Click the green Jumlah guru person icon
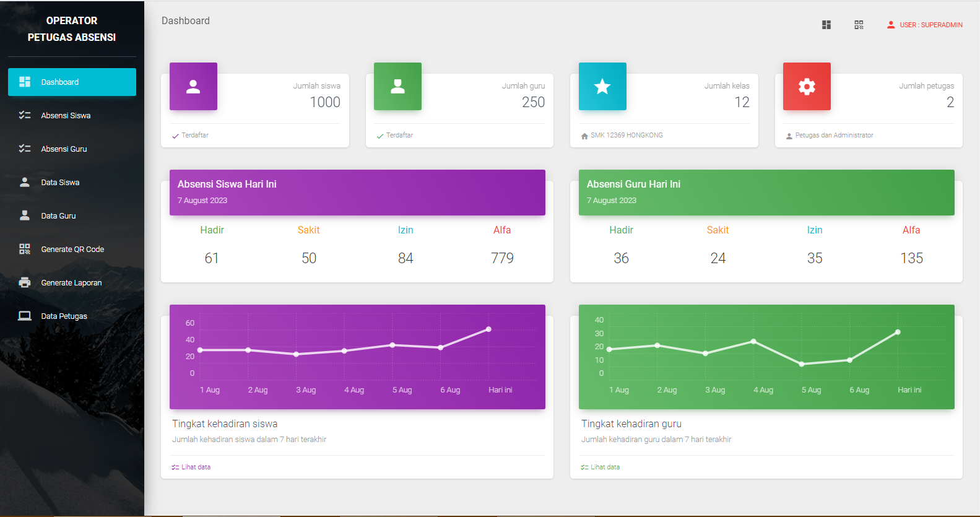 click(x=397, y=87)
